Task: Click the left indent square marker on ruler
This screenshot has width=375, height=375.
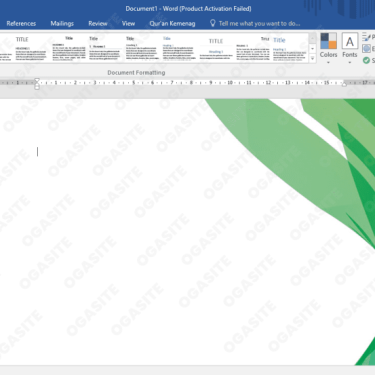Action: click(x=37, y=88)
